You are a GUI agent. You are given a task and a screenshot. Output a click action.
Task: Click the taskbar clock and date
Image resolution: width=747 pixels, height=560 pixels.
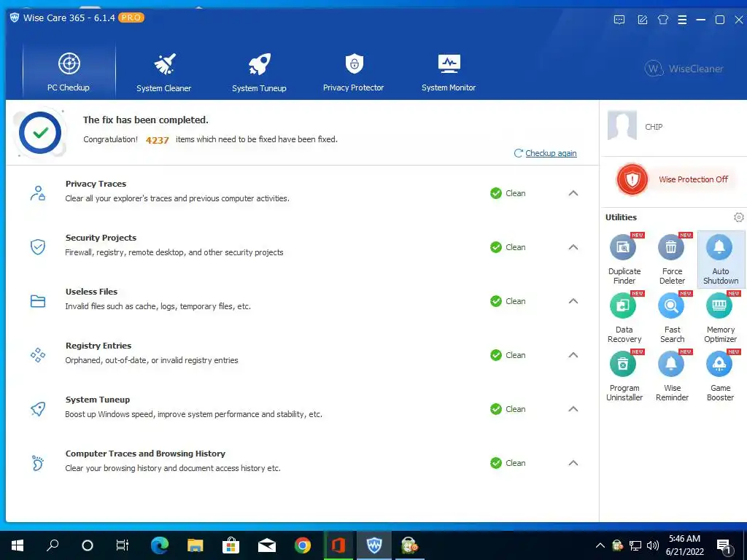(684, 545)
